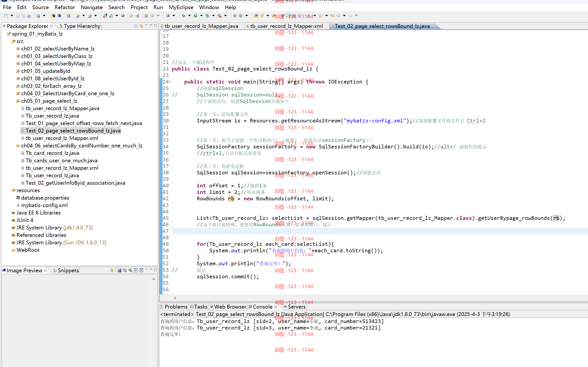Open the Back history dropdown arrow
Viewport: 588px width, 367px height.
coord(344,16)
